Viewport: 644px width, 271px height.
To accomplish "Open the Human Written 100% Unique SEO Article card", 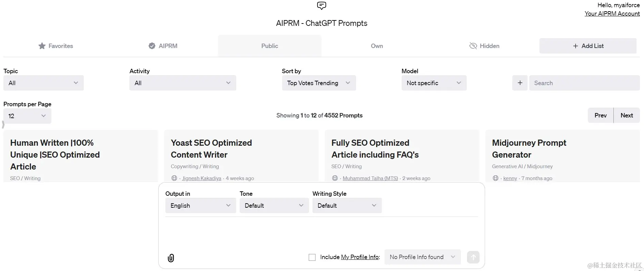I will 81,156.
